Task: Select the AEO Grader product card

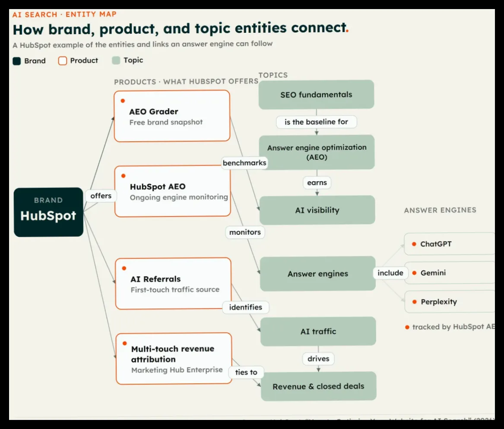Action: click(172, 116)
